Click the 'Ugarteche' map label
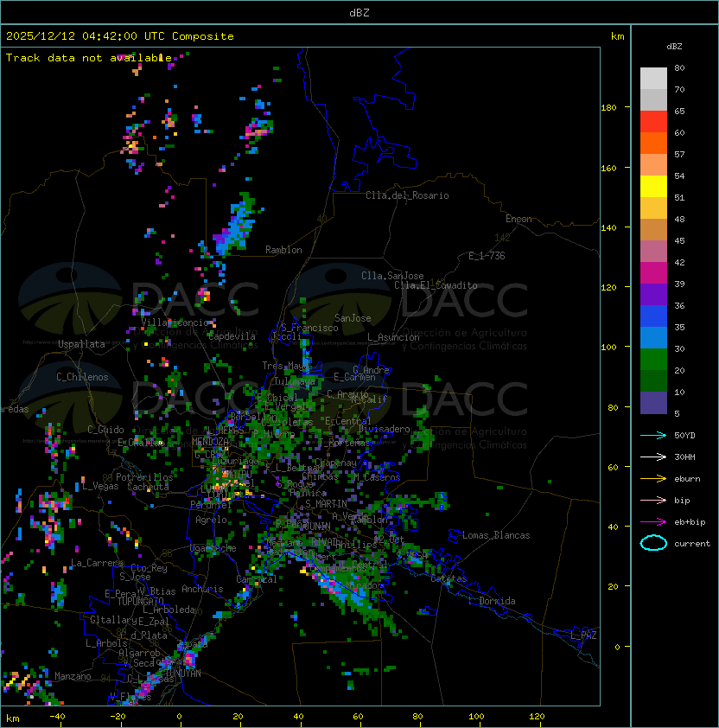 tap(213, 548)
